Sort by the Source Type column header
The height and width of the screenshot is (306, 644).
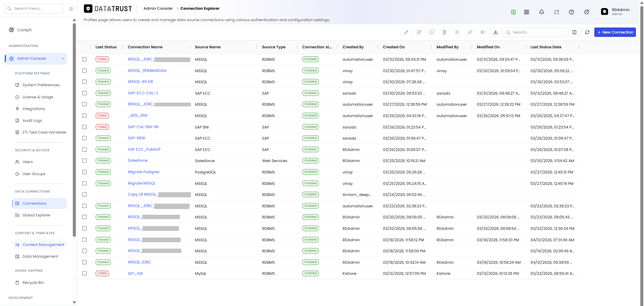click(x=274, y=47)
